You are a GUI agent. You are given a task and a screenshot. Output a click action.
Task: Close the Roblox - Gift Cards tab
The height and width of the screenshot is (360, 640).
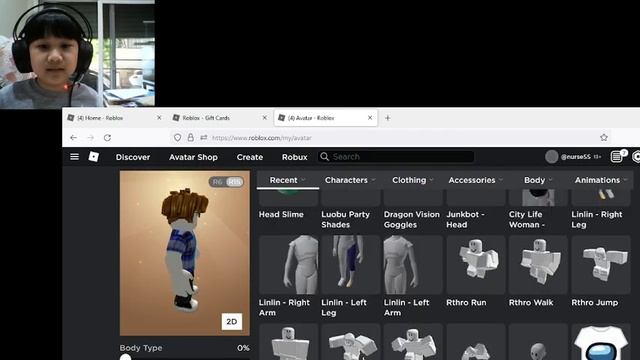264,118
